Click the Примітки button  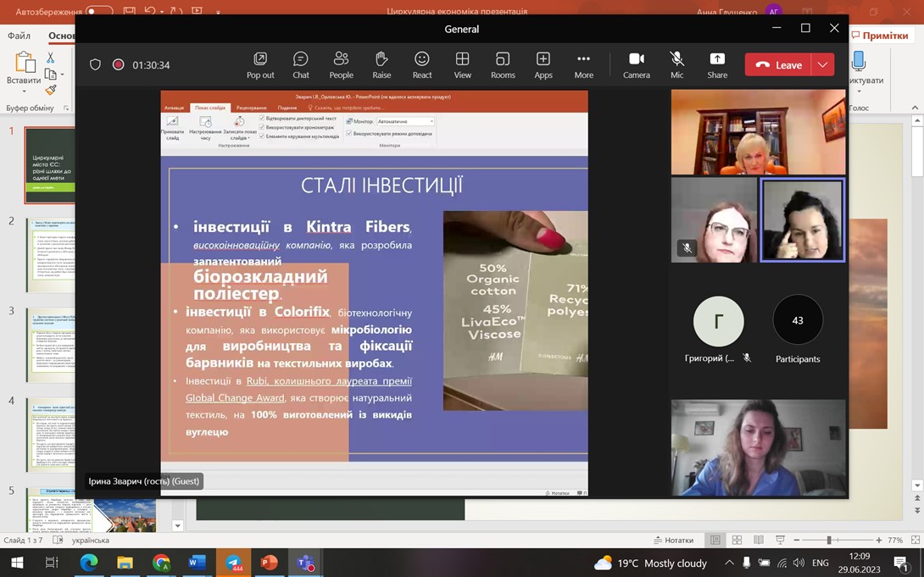point(881,36)
